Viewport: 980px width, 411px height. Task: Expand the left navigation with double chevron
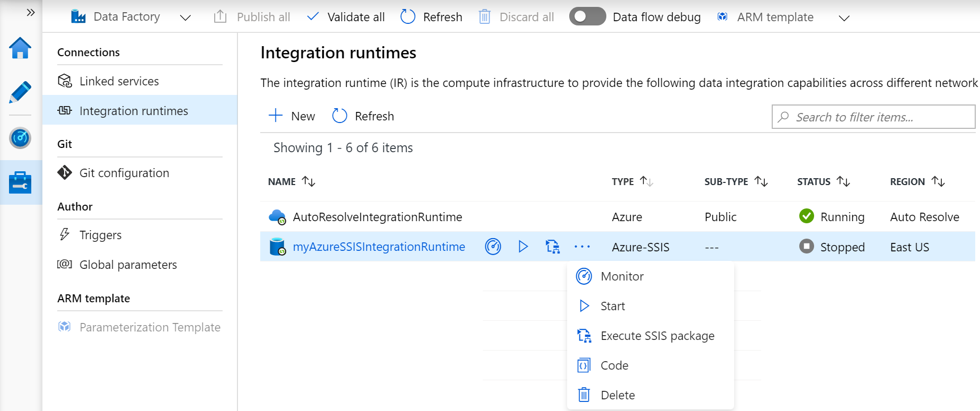31,12
